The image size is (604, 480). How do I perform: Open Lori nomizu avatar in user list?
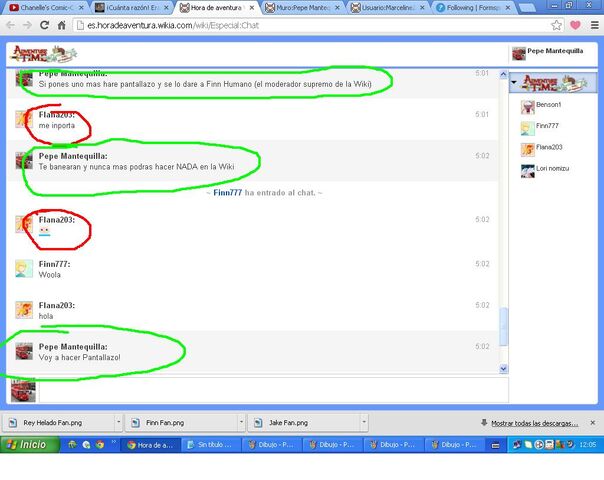coord(528,171)
